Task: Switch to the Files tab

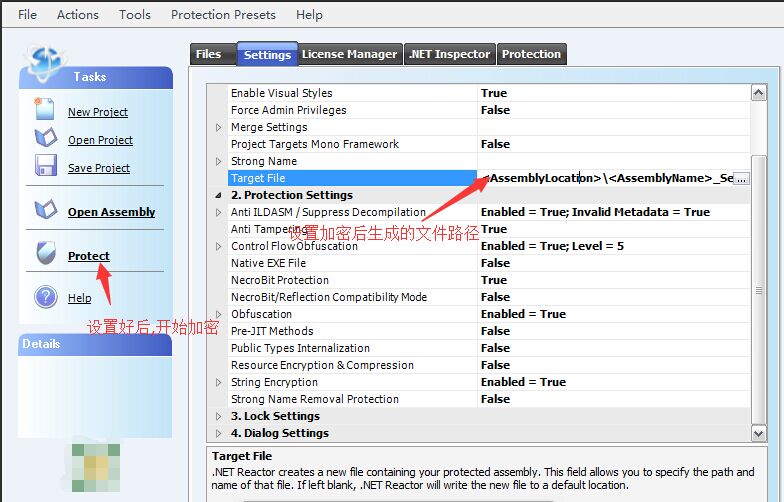Action: click(212, 54)
